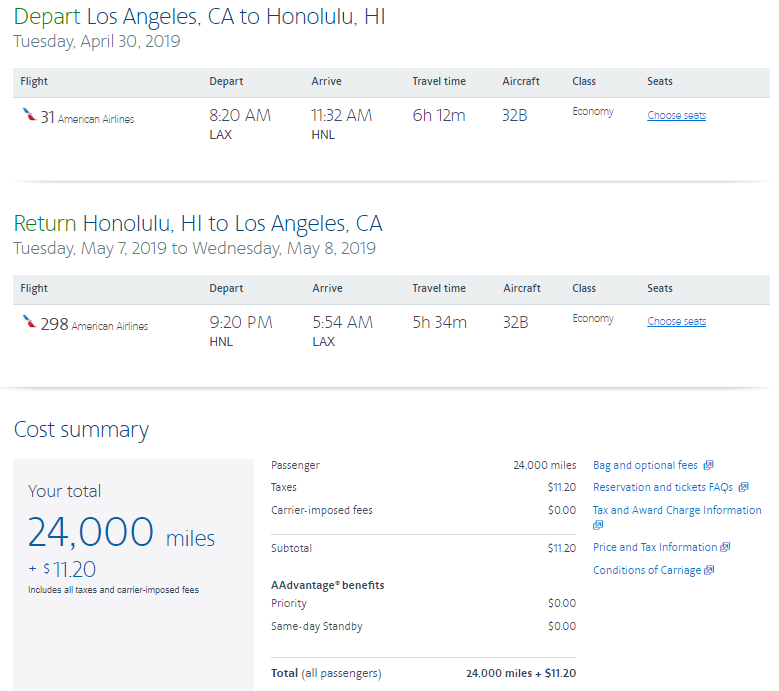The width and height of the screenshot is (779, 691).
Task: Click the Cost summary heading
Action: coord(81,430)
